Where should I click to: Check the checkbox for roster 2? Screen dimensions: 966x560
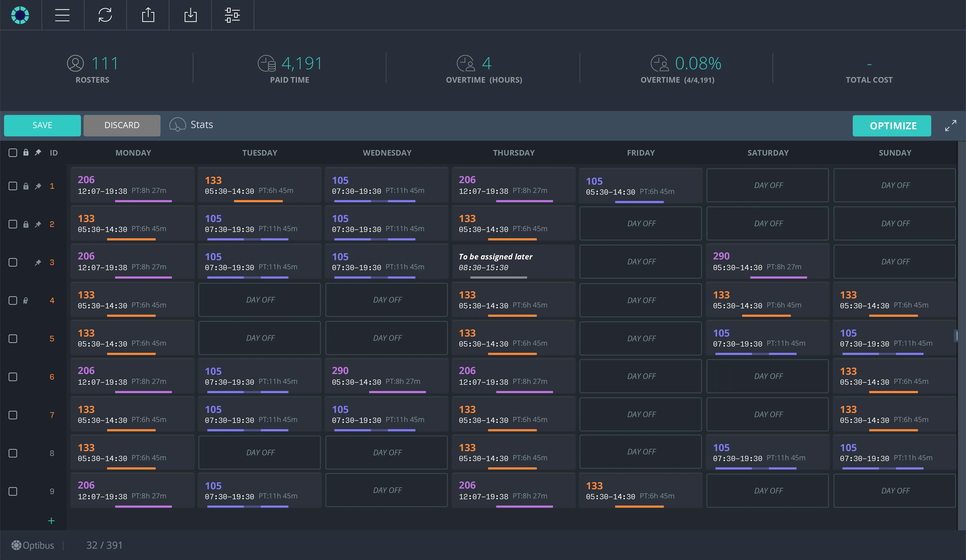point(13,224)
